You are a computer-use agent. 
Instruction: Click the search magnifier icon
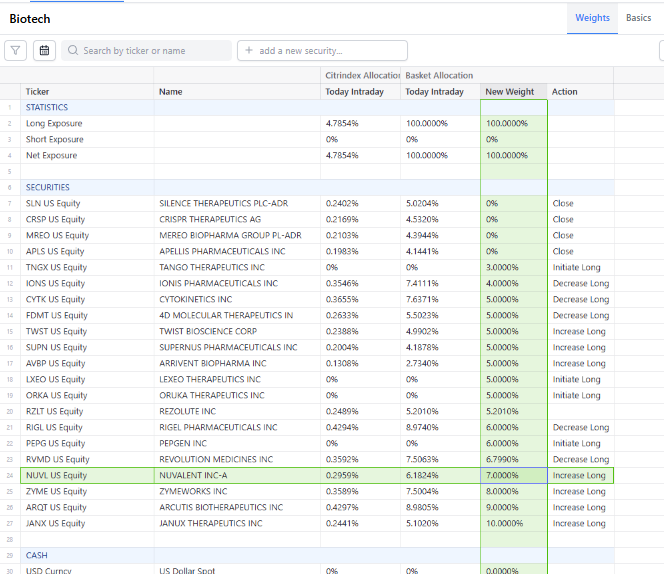click(x=73, y=50)
